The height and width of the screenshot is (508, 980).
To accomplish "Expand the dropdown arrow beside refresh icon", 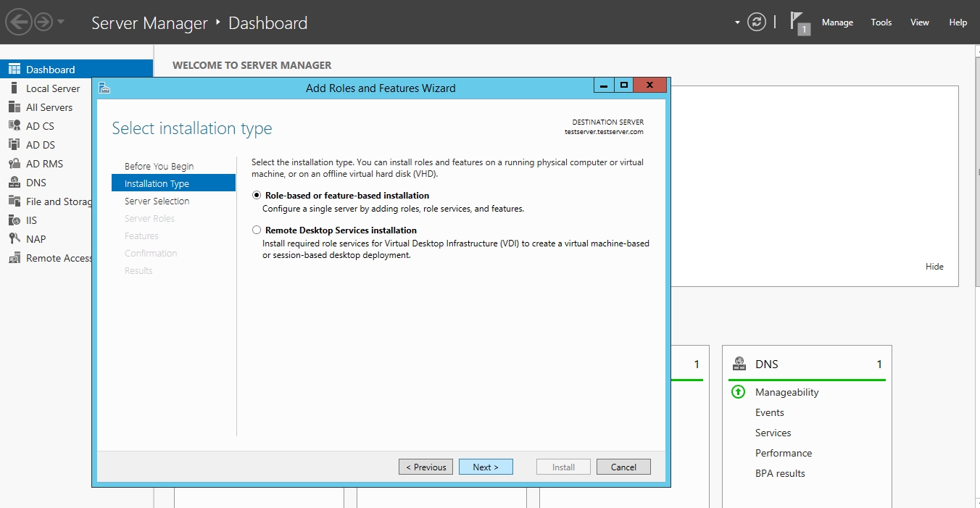I will pos(737,22).
